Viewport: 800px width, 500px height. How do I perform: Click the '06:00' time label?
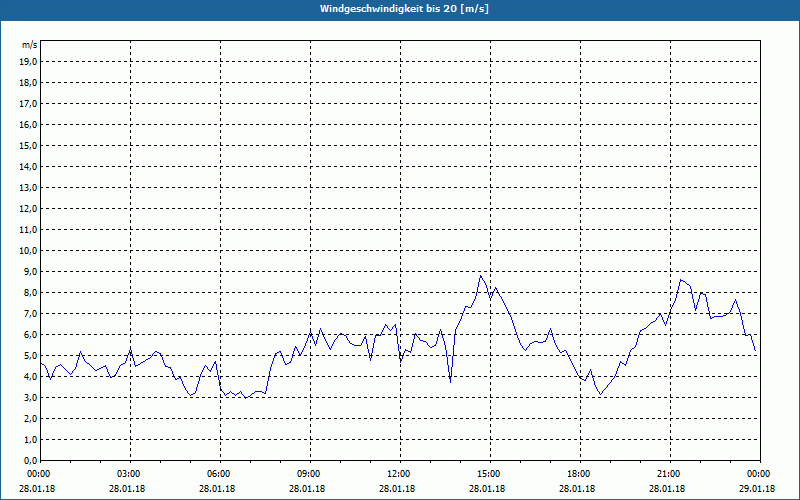(220, 474)
